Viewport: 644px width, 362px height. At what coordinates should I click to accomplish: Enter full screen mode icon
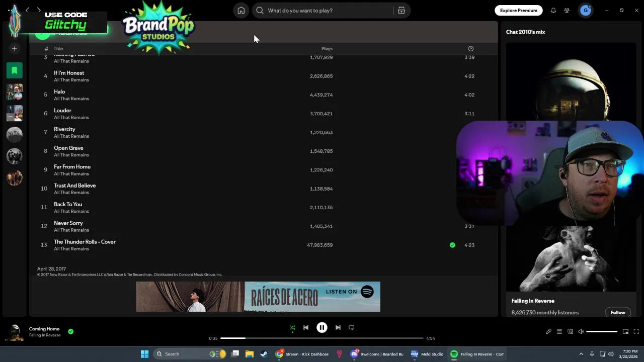(636, 332)
